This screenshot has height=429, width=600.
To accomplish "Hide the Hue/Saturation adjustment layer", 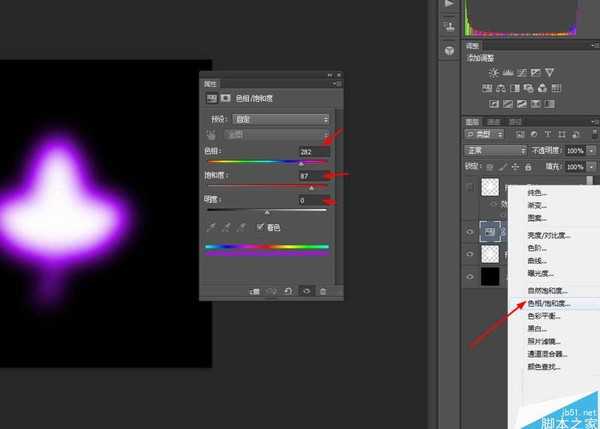I will (471, 229).
